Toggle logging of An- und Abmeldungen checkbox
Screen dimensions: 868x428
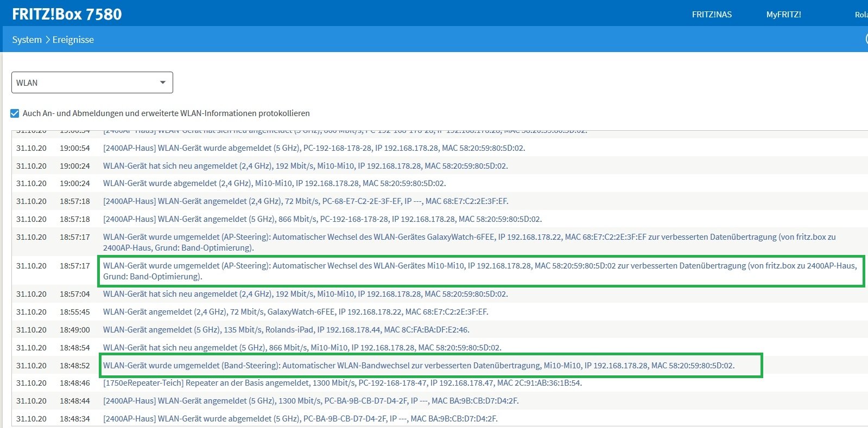click(15, 113)
